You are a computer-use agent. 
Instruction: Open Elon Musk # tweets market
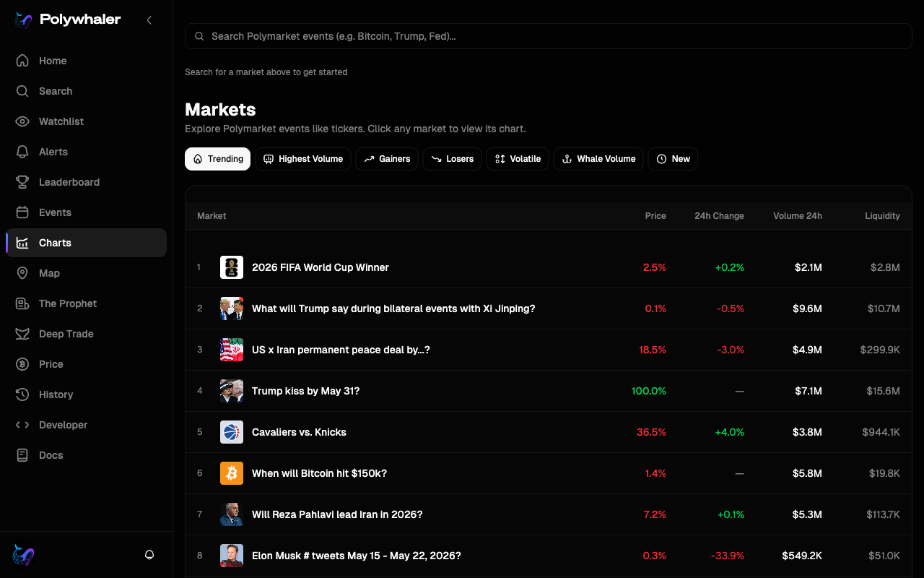(357, 556)
